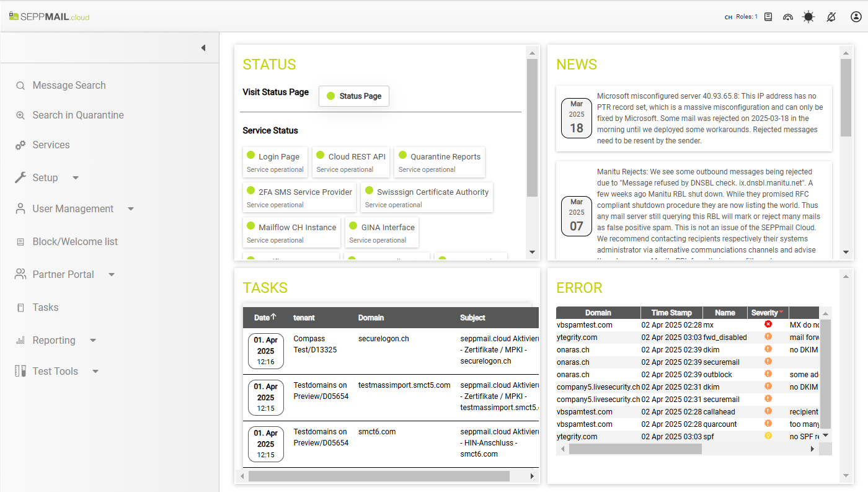Image resolution: width=868 pixels, height=492 pixels.
Task: Click the orange severity icon in callahead row
Action: pyautogui.click(x=768, y=411)
